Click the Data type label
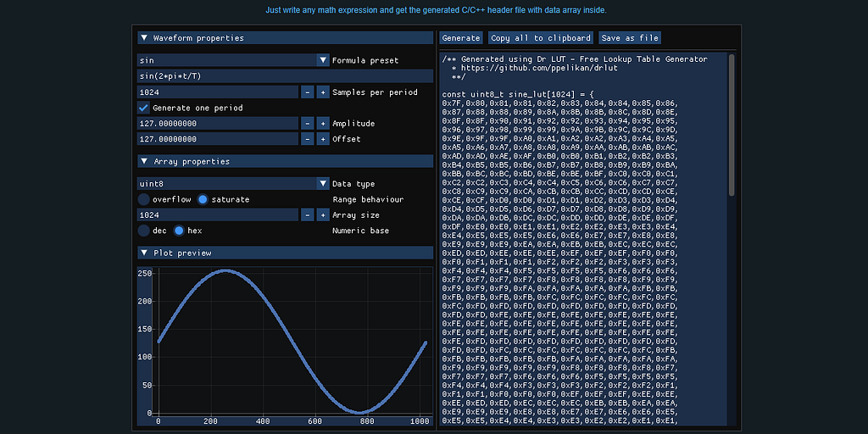The width and height of the screenshot is (868, 434). pyautogui.click(x=353, y=184)
